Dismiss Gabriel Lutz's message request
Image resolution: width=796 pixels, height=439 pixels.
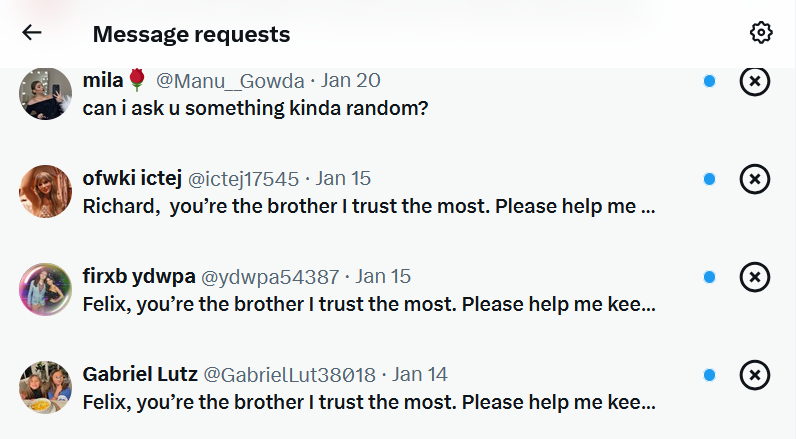755,375
